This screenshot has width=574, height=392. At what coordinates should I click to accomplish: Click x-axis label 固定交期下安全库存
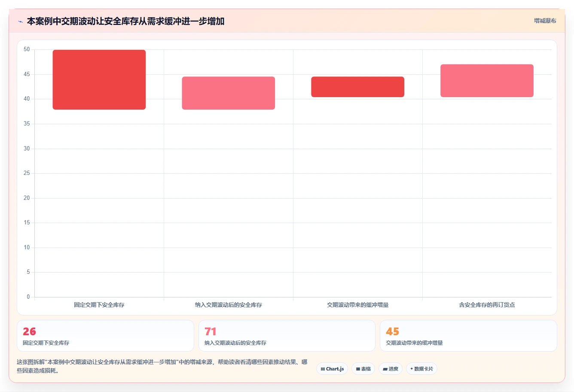pyautogui.click(x=99, y=305)
